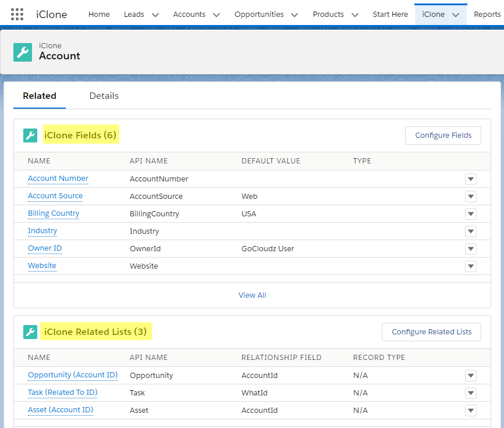The image size is (504, 428).
Task: Click the iClone Account wrench icon in header
Action: (23, 52)
